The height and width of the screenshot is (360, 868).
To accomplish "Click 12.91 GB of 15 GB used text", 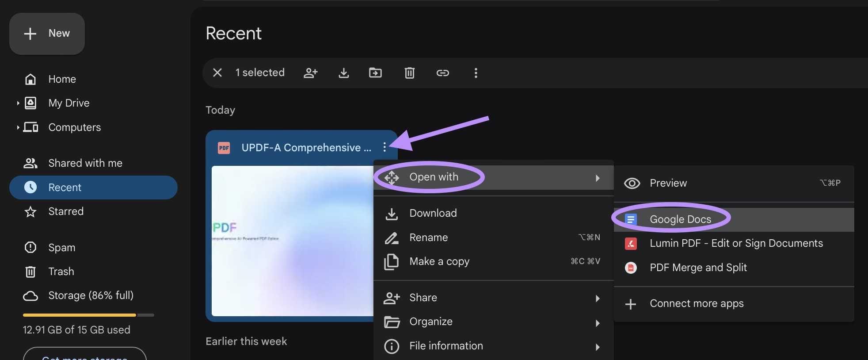I will point(76,330).
